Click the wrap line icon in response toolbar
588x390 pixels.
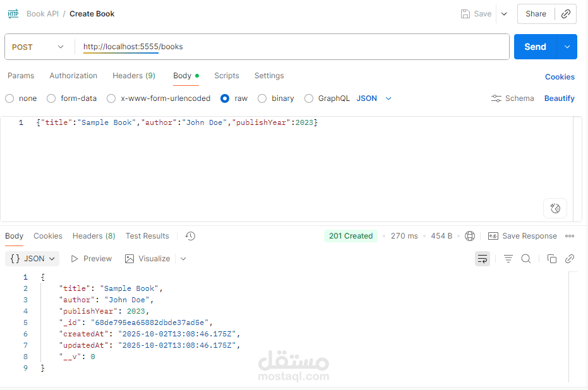point(483,258)
